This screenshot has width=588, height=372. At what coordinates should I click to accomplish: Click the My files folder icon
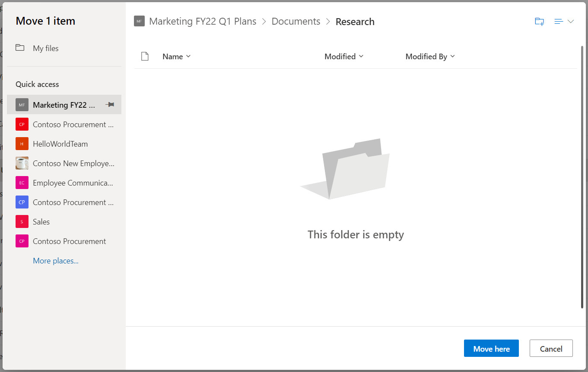coord(20,48)
